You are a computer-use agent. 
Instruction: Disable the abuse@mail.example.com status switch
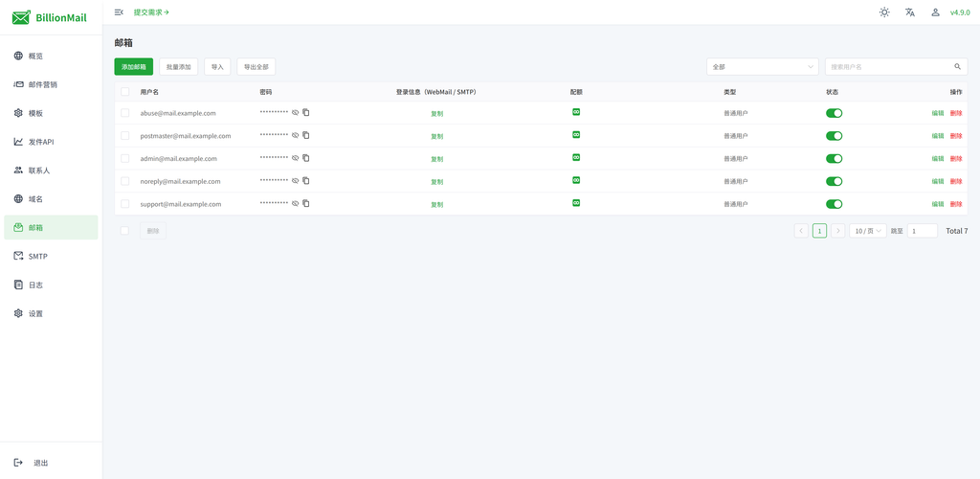(x=834, y=113)
